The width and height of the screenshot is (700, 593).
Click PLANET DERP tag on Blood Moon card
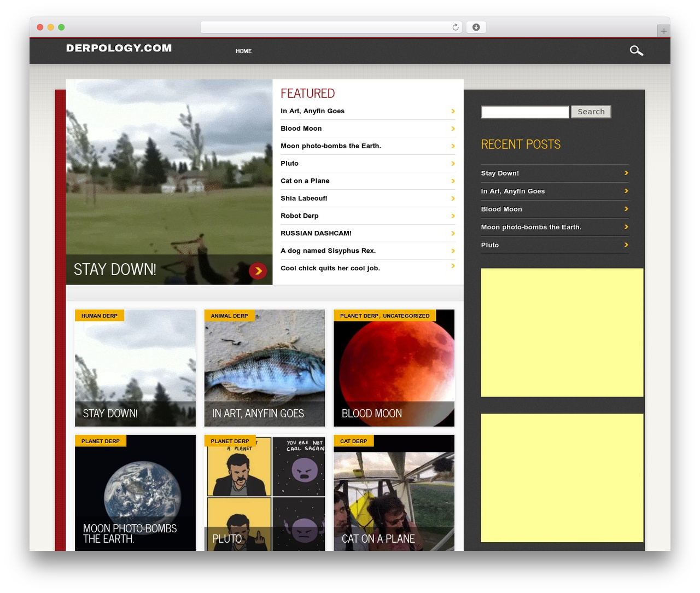click(x=359, y=316)
